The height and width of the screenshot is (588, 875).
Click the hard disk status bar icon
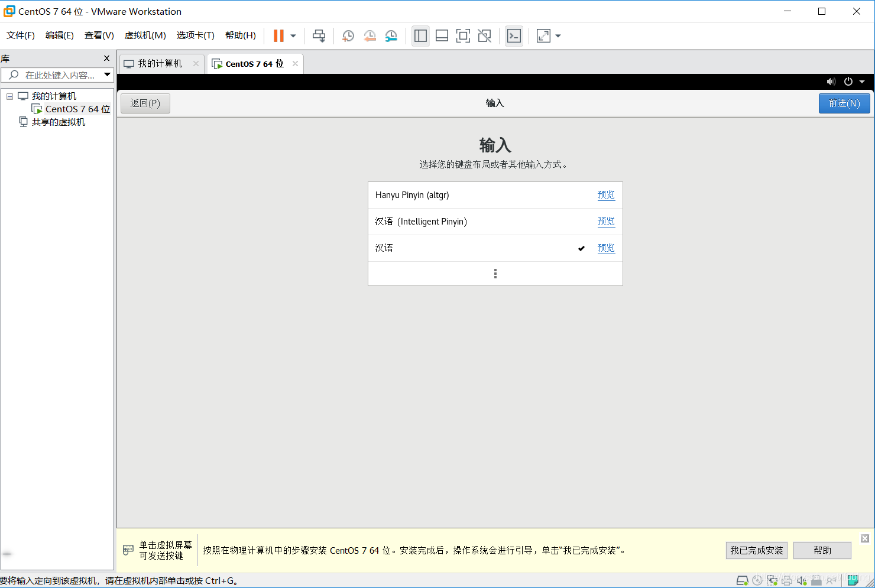743,580
